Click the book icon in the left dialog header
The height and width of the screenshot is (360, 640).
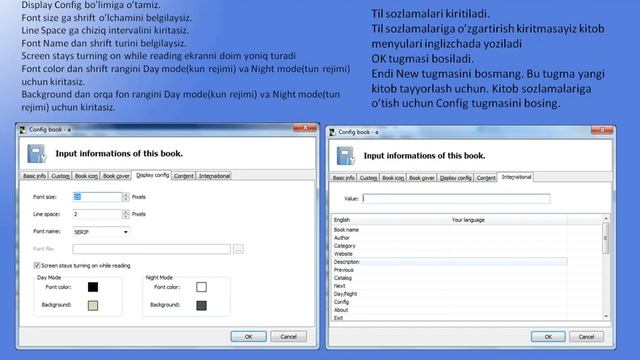[37, 154]
